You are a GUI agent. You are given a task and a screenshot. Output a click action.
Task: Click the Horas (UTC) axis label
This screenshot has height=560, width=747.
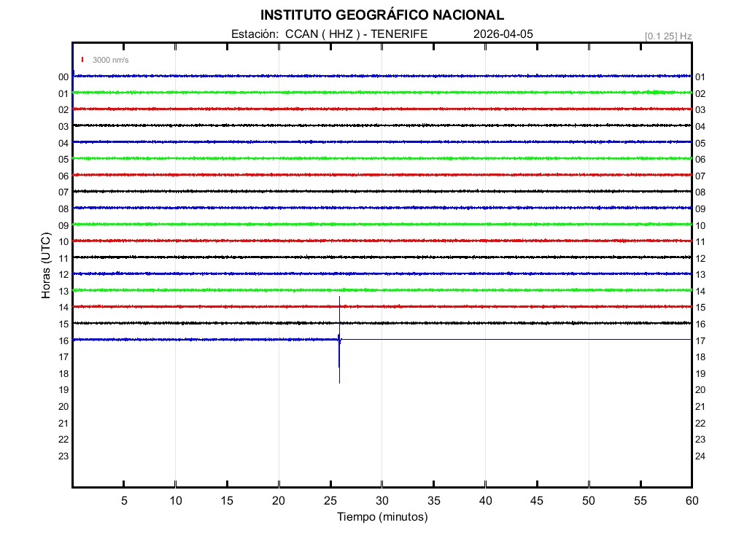tap(46, 266)
